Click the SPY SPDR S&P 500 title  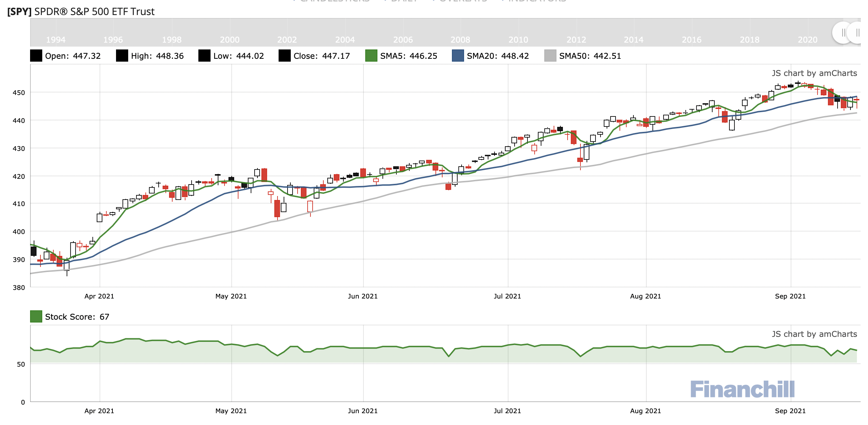[81, 12]
